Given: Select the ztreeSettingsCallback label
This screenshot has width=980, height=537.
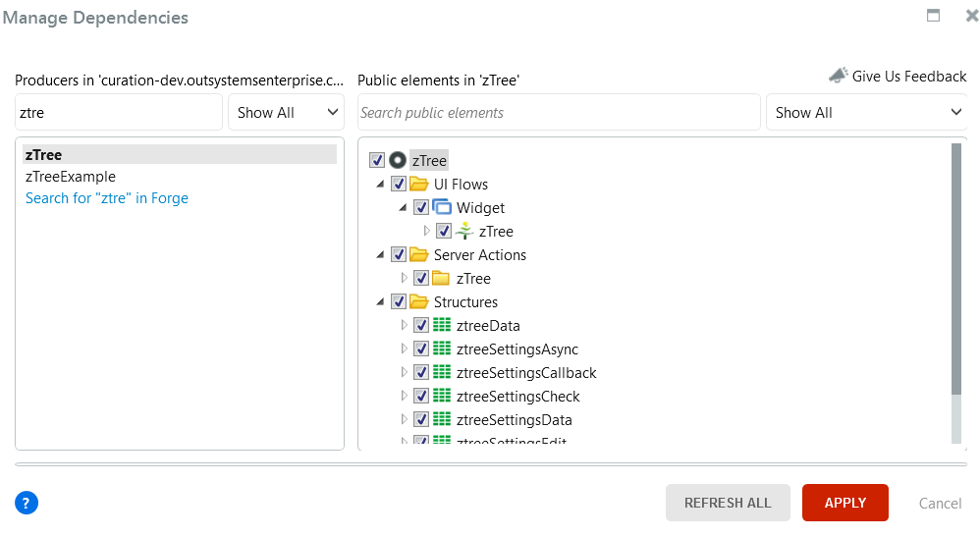Looking at the screenshot, I should (x=526, y=373).
